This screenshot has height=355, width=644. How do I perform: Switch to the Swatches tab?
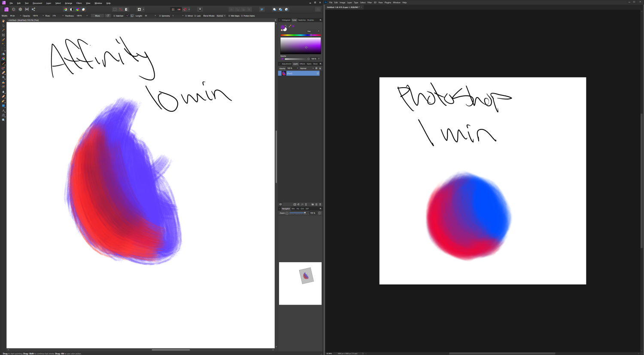(x=303, y=20)
